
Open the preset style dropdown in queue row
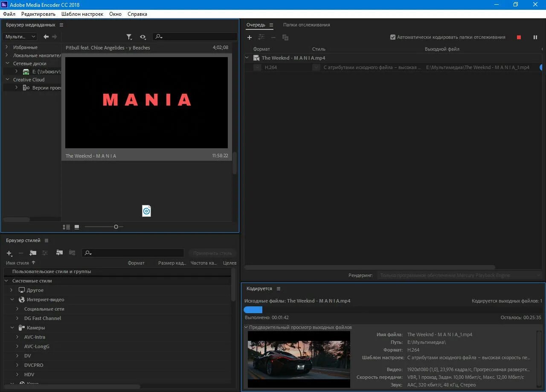click(x=316, y=67)
